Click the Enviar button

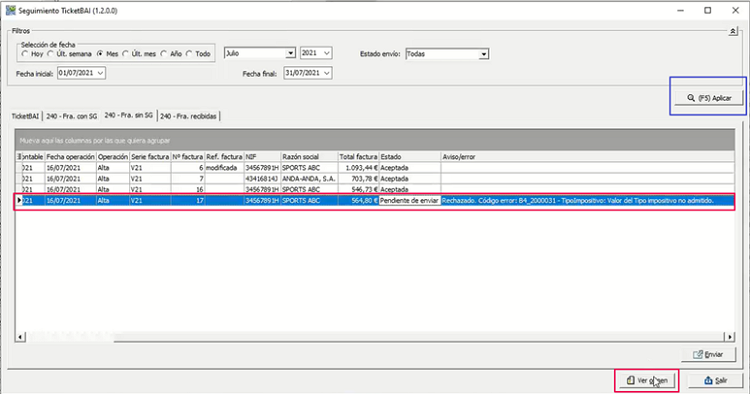[x=708, y=354]
